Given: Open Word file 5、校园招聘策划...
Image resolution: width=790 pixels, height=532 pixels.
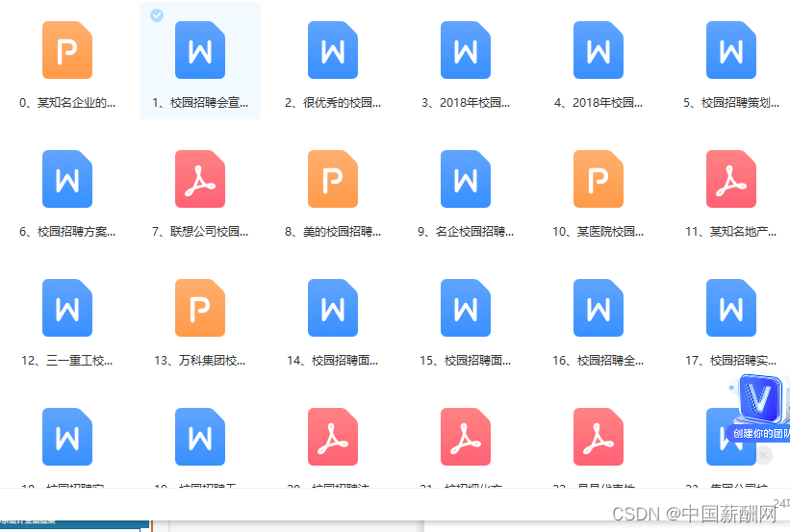Looking at the screenshot, I should (x=731, y=50).
